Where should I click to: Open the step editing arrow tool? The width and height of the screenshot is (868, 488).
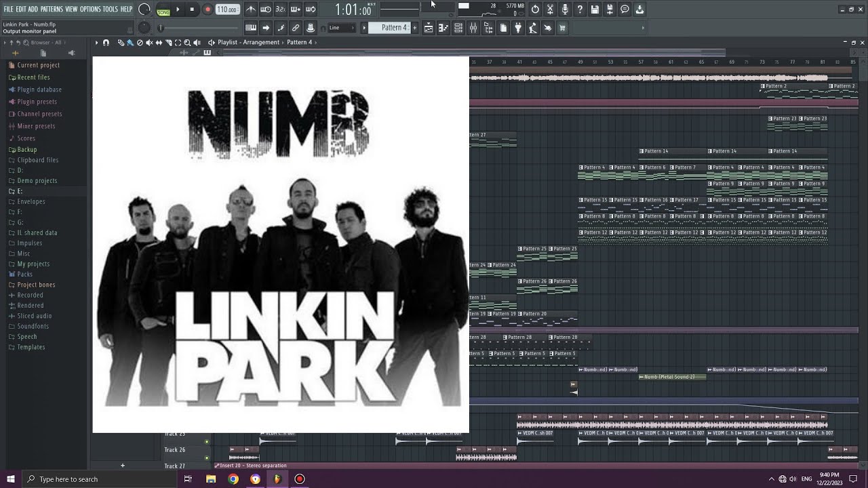pos(266,28)
